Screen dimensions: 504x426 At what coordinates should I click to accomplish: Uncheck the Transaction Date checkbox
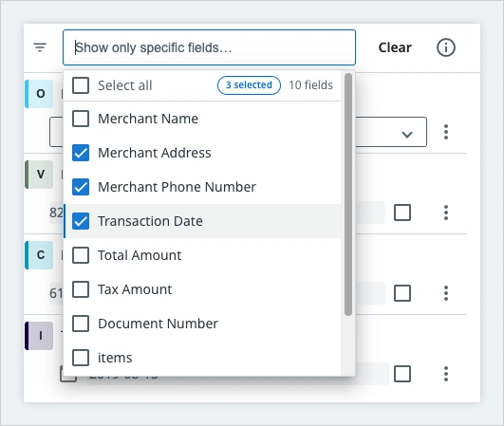pyautogui.click(x=81, y=221)
